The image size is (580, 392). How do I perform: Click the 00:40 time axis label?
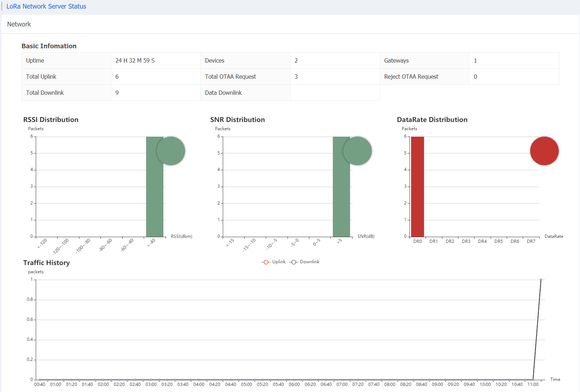[x=40, y=384]
